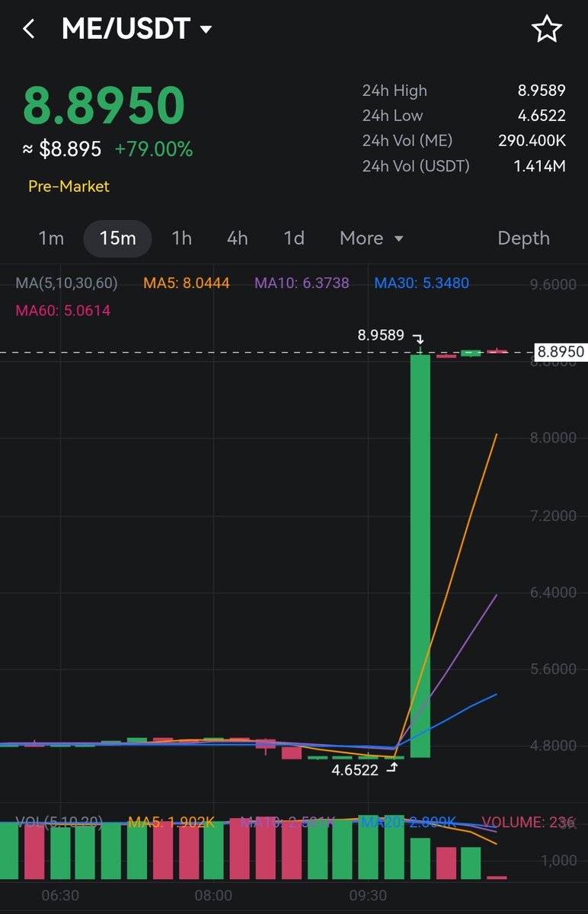Go back with the left arrow icon

click(29, 30)
